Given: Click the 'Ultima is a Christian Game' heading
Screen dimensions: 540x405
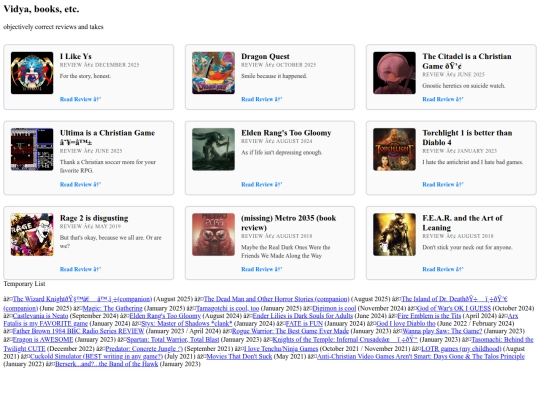Looking at the screenshot, I should (107, 138).
